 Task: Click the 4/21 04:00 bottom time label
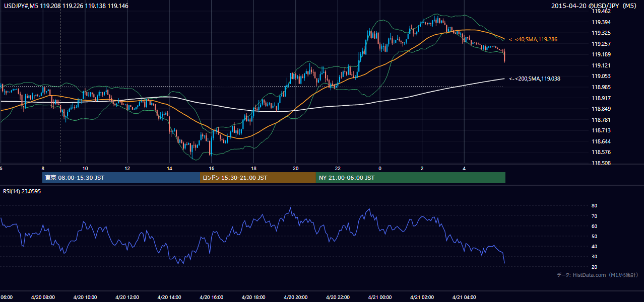pos(464,297)
